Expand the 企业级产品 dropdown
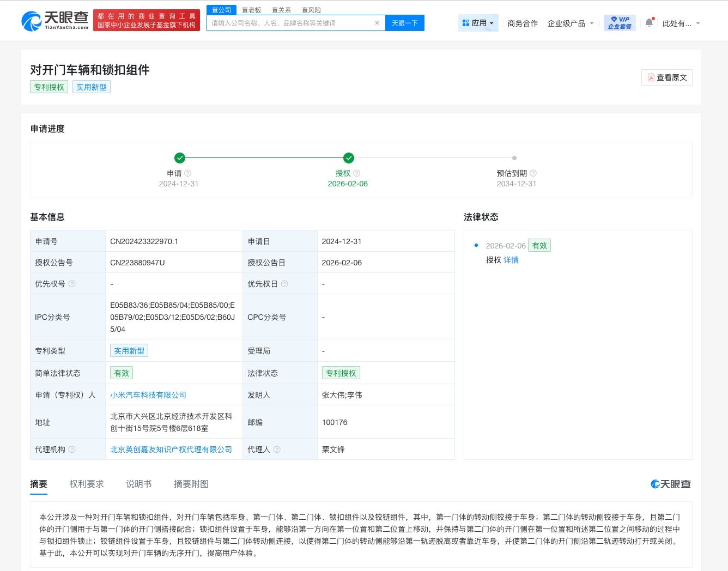Image resolution: width=728 pixels, height=571 pixels. pos(570,23)
